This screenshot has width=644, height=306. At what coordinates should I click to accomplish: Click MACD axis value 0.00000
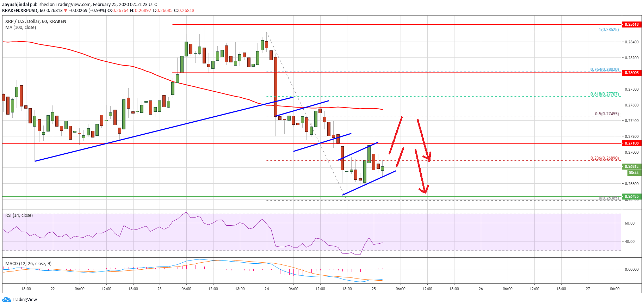point(632,269)
